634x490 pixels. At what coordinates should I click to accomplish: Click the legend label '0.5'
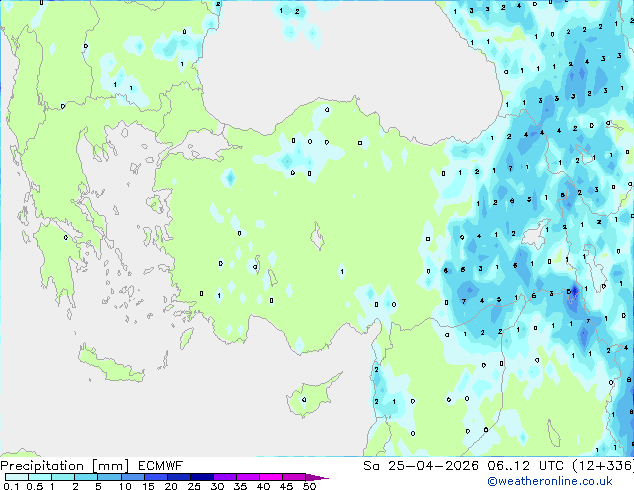(35, 486)
